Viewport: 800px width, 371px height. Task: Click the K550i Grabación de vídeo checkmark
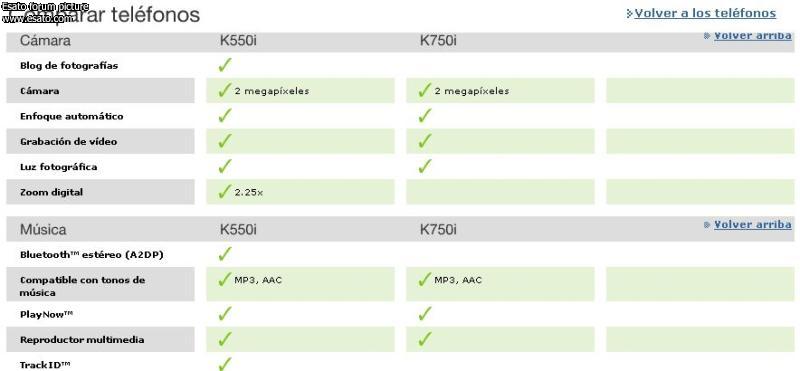(224, 141)
